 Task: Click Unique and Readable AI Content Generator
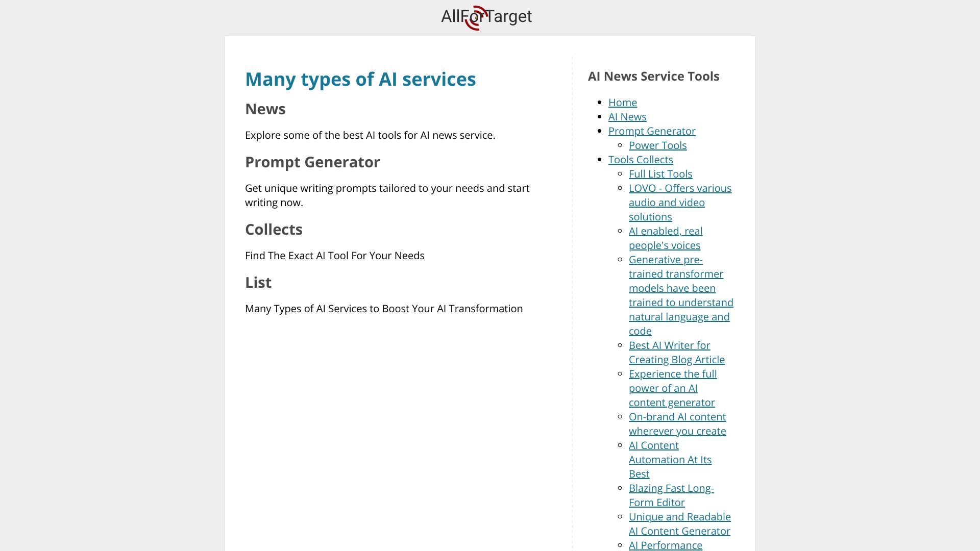coord(680,523)
